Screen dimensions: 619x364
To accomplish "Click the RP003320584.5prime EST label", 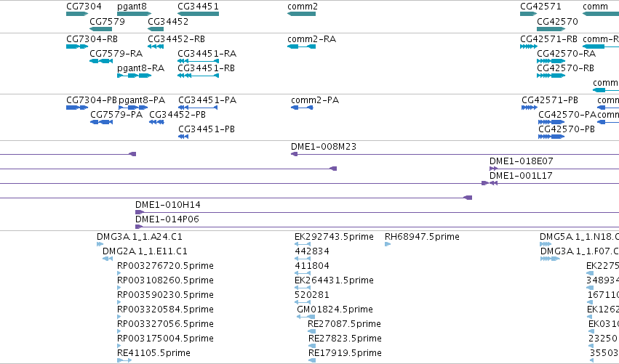I will tap(165, 310).
